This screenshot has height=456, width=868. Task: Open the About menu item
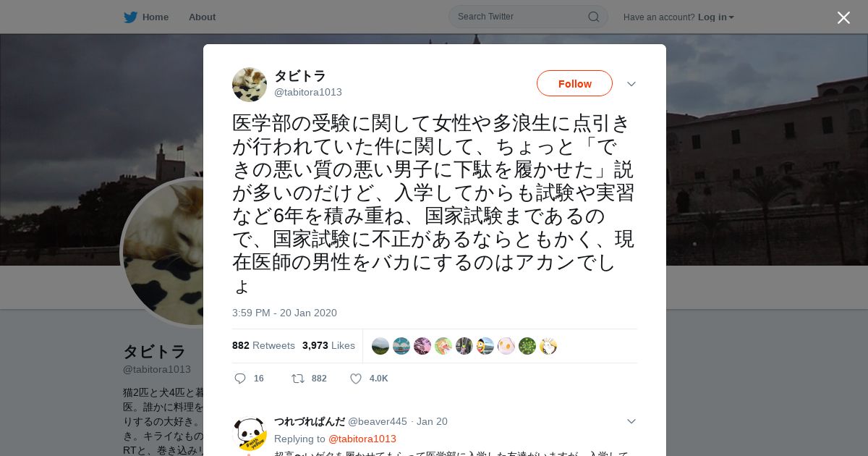tap(202, 17)
